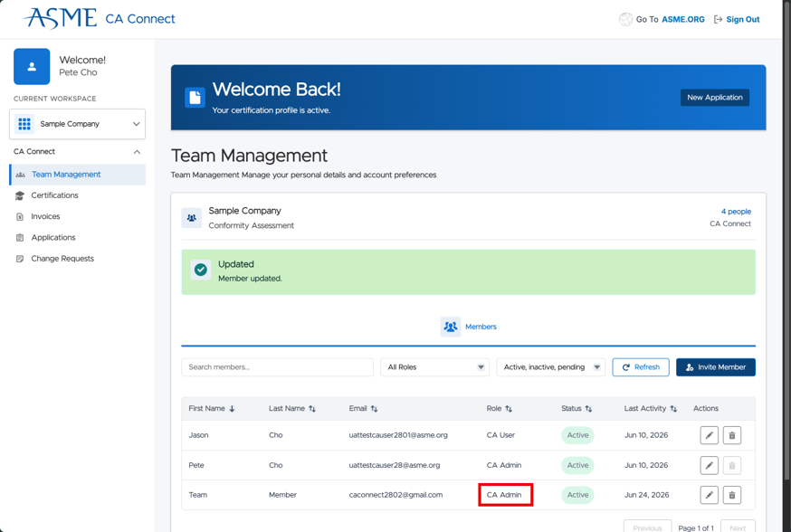Click the Previous page button
This screenshot has width=791, height=532.
pyautogui.click(x=647, y=526)
